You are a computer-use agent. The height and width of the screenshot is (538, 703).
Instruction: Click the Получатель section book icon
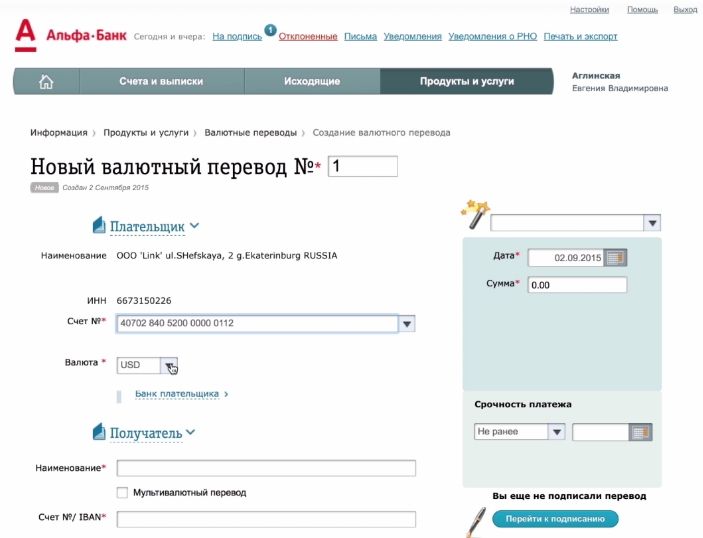98,432
